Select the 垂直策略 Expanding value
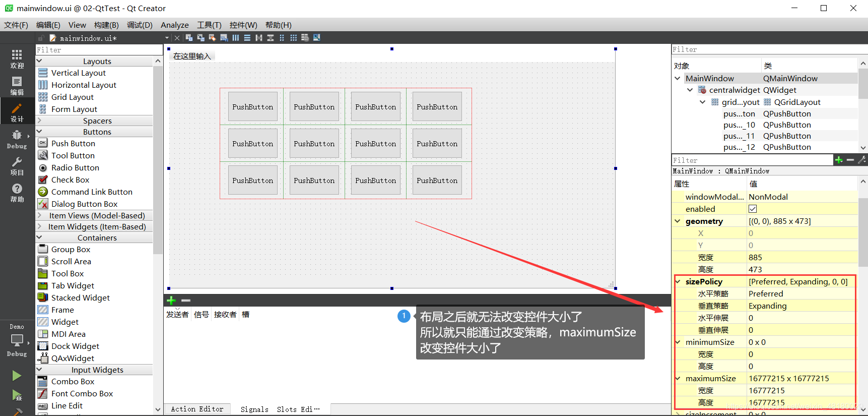 coord(801,306)
